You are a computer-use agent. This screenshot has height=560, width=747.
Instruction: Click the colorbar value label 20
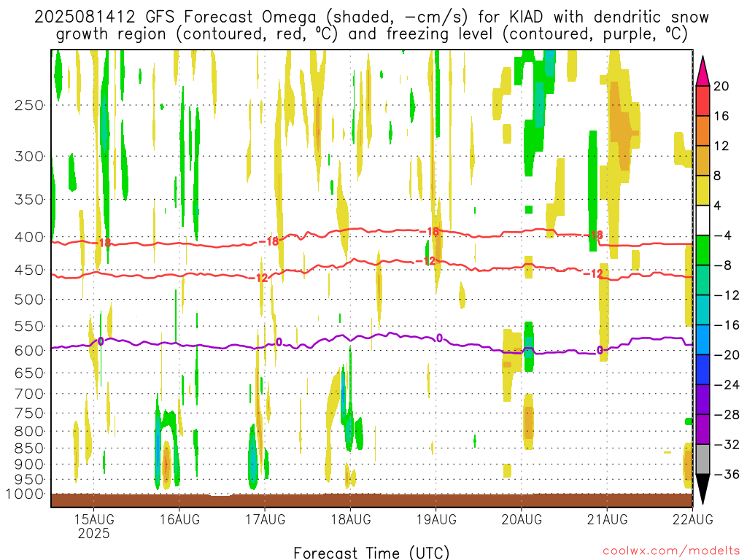click(x=721, y=86)
